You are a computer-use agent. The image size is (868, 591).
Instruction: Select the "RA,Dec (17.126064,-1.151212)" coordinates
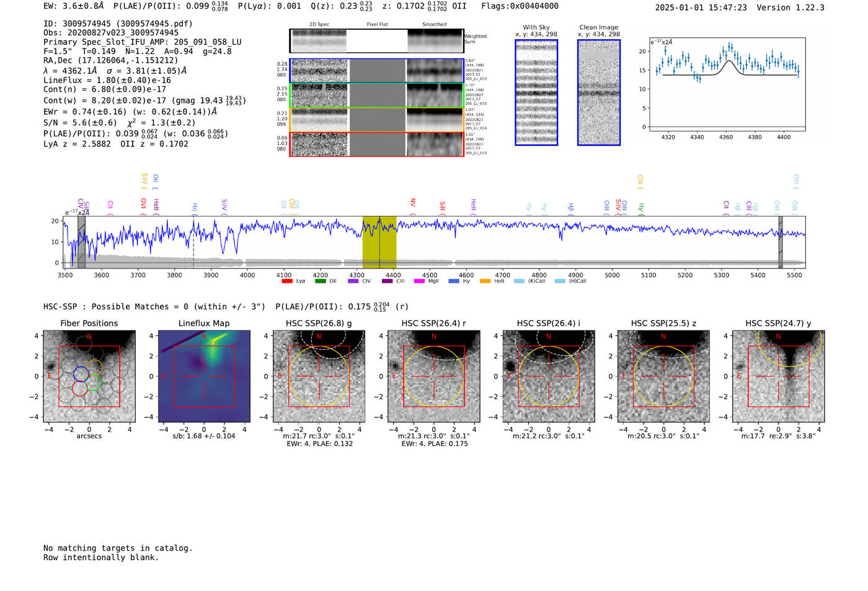pos(111,60)
